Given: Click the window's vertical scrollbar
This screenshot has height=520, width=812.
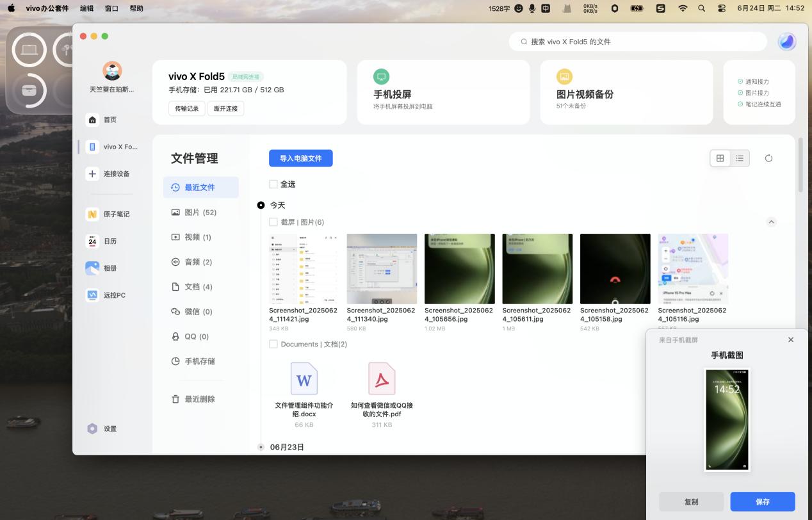Looking at the screenshot, I should tap(801, 165).
